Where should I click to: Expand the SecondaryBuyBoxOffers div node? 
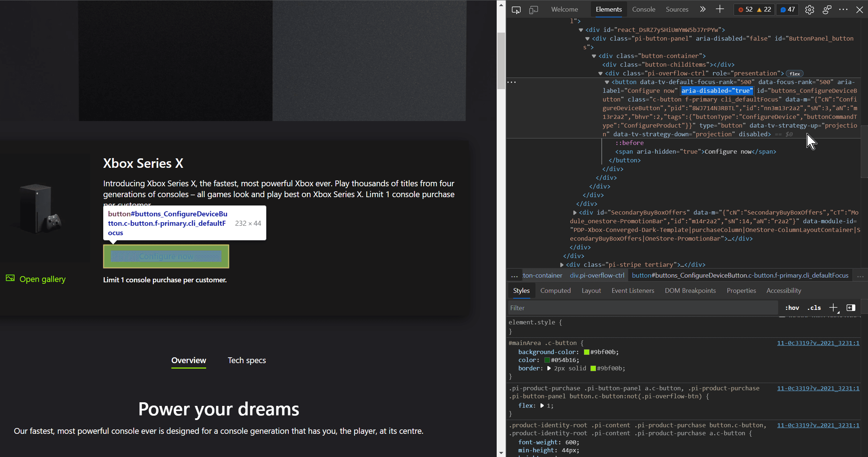pos(575,213)
